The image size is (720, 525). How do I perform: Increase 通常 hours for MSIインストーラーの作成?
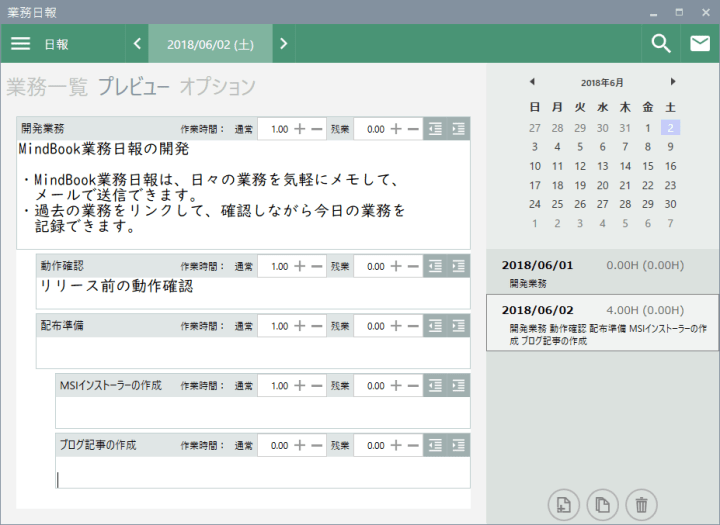point(299,386)
